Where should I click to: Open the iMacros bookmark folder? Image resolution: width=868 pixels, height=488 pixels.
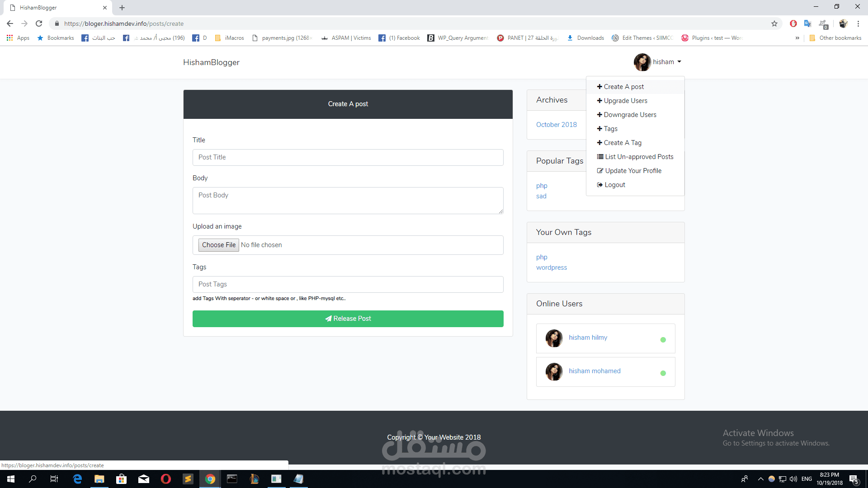[x=230, y=38]
